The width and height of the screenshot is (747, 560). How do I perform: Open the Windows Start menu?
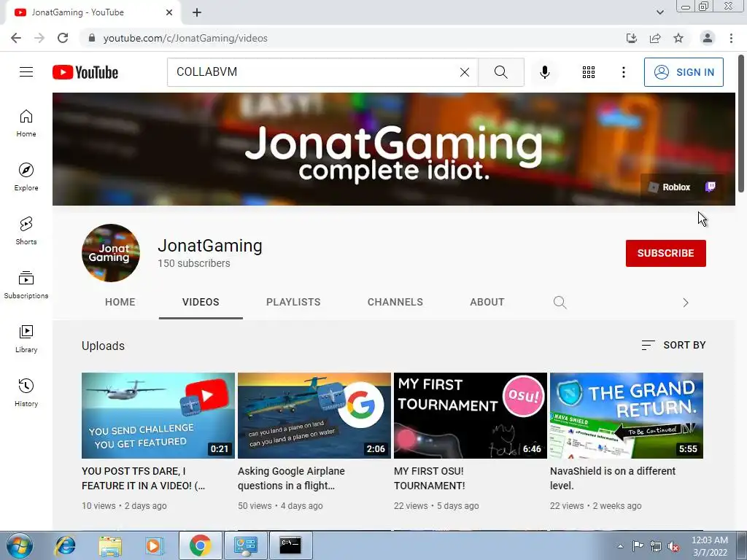tap(20, 545)
